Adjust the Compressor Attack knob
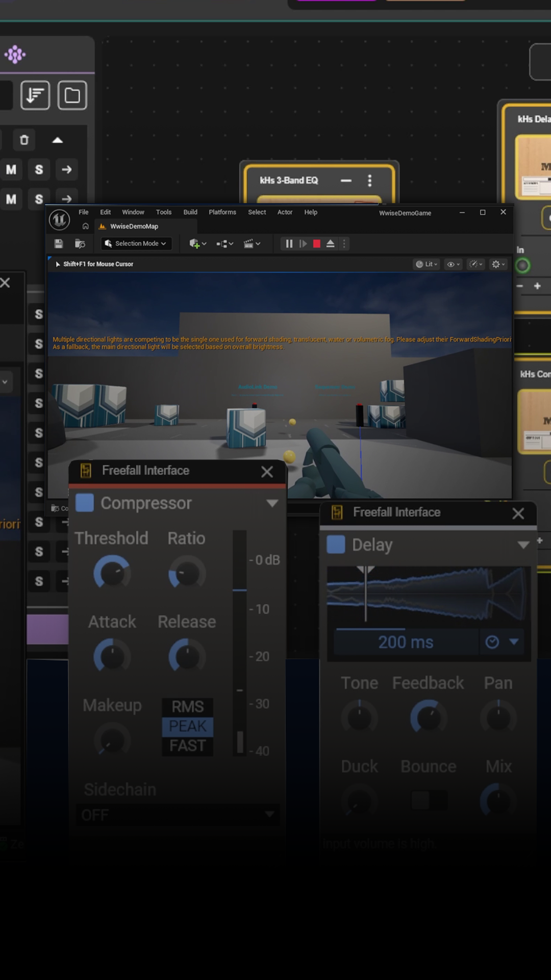 [112, 657]
